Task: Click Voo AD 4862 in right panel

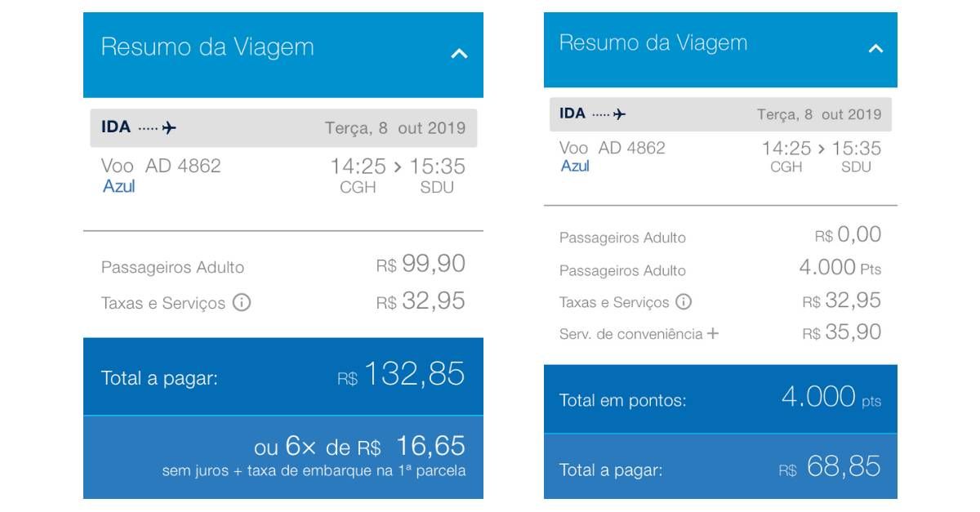Action: [612, 148]
